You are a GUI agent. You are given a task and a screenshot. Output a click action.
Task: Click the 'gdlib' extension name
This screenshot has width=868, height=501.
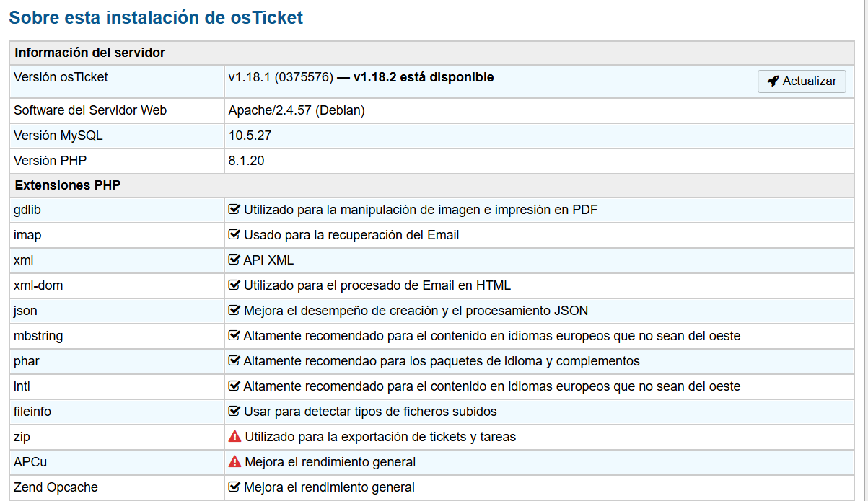tap(28, 210)
